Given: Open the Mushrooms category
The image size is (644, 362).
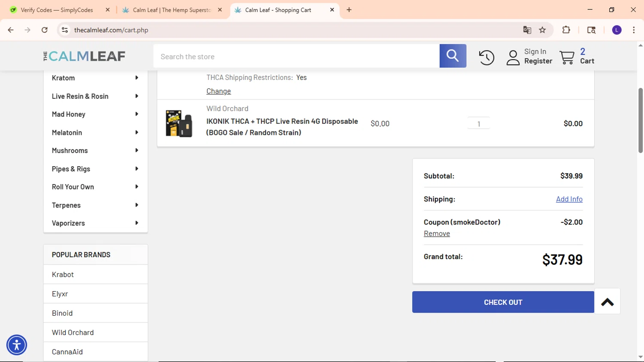Looking at the screenshot, I should click(70, 150).
